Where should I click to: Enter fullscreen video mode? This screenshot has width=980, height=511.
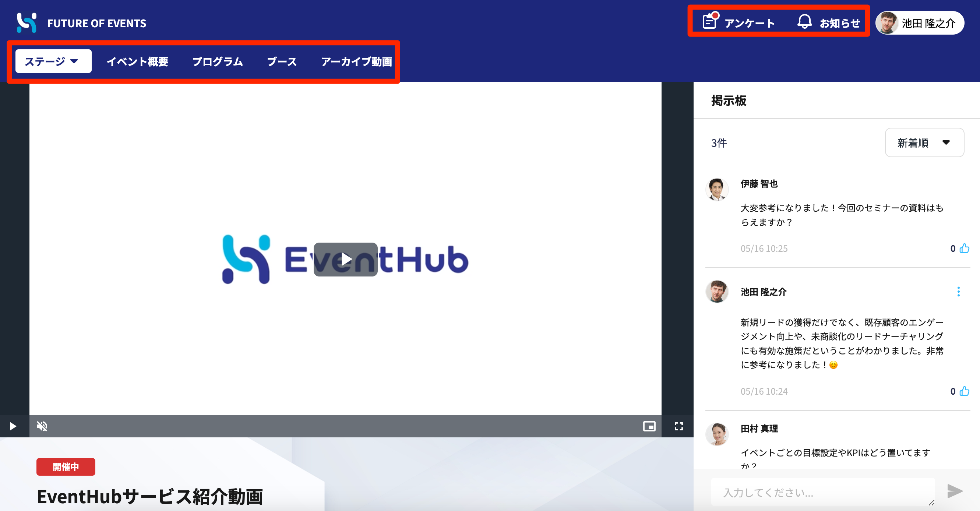tap(679, 426)
